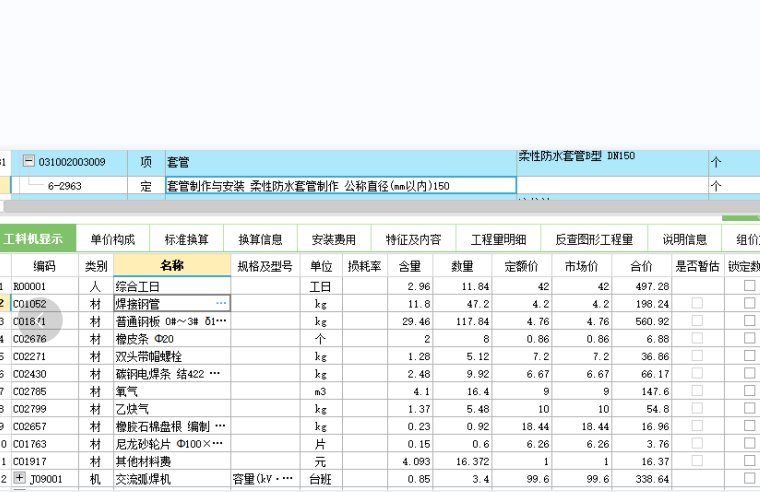This screenshot has height=492, width=760.
Task: Click the 双头带帽螺栓 name cell
Action: 172,356
